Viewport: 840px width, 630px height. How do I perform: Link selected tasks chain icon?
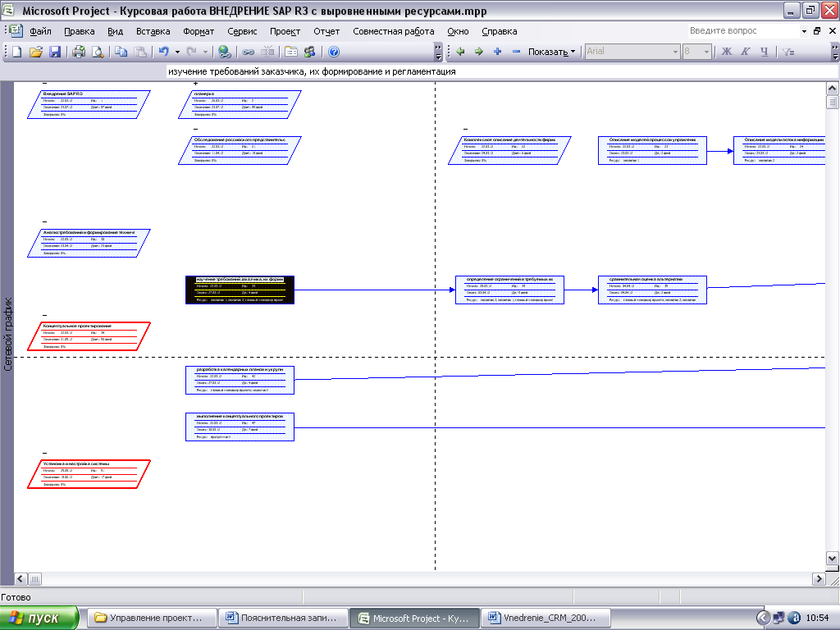pos(248,52)
